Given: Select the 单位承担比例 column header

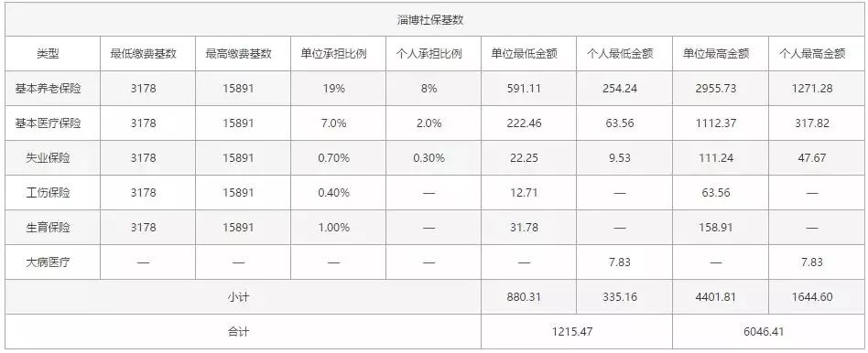Looking at the screenshot, I should point(334,54).
